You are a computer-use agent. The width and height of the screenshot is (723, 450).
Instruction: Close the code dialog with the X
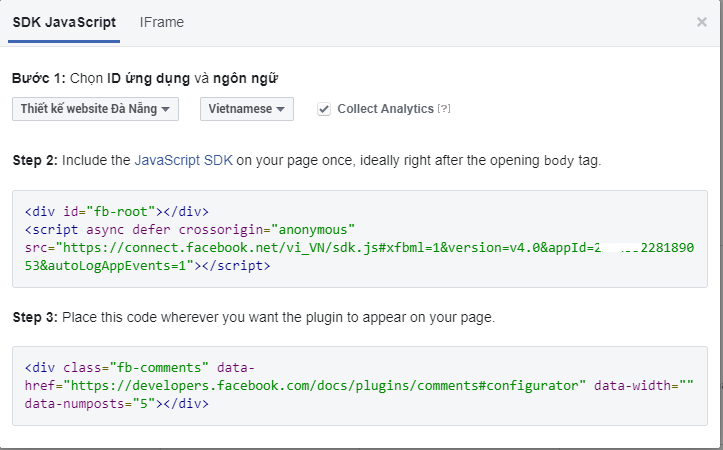click(x=702, y=22)
